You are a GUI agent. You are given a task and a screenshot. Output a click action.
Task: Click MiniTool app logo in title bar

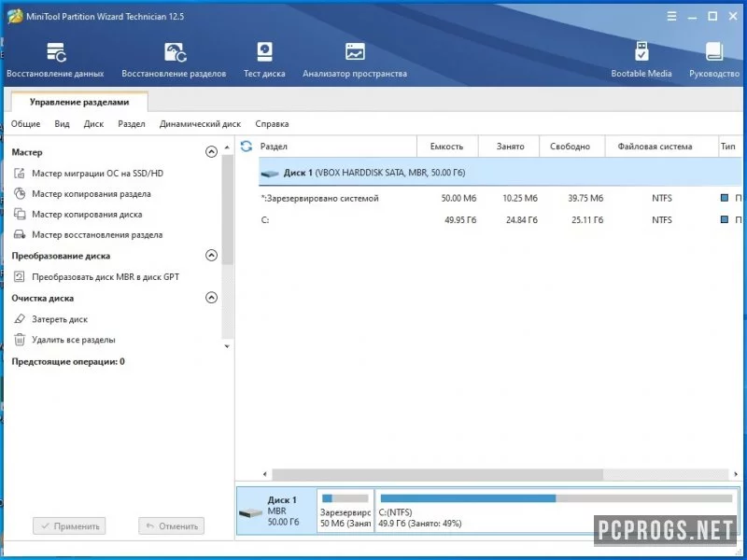(15, 16)
